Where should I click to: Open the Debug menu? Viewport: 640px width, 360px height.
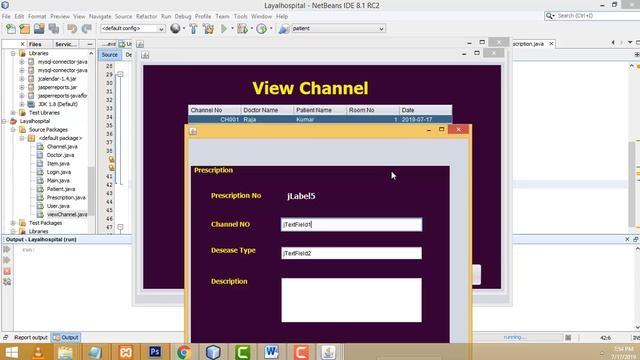(x=183, y=16)
